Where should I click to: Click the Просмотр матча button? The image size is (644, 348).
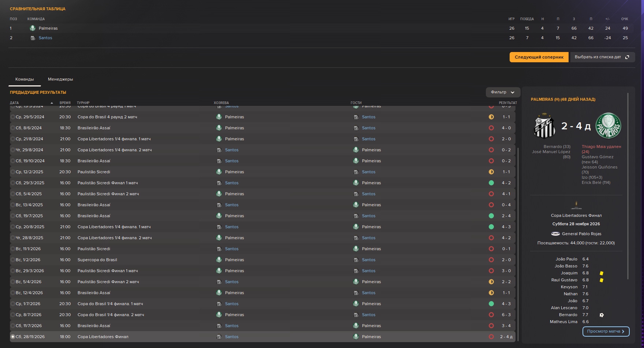pyautogui.click(x=606, y=332)
